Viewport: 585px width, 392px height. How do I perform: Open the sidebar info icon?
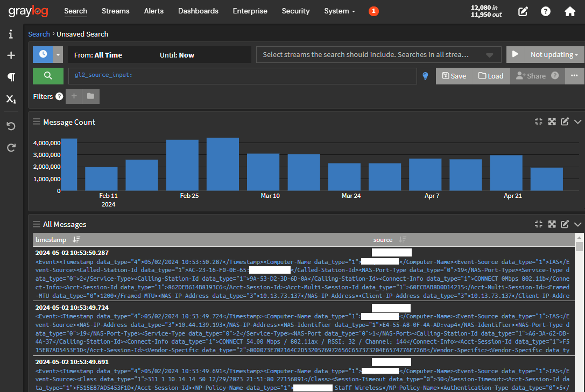(11, 34)
